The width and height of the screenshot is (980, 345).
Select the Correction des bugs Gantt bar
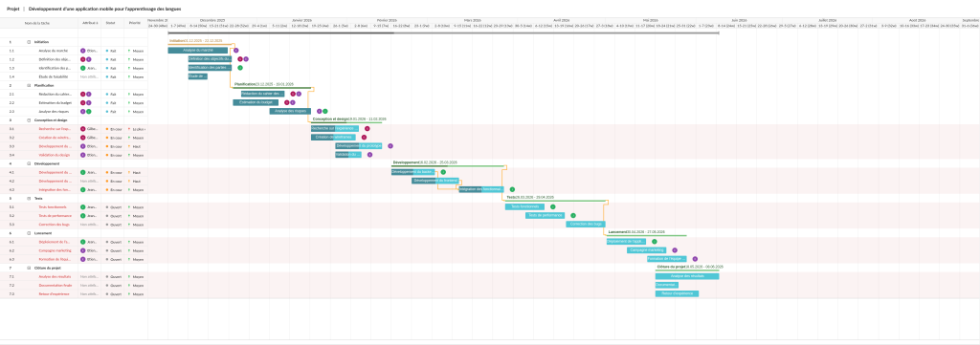click(586, 224)
